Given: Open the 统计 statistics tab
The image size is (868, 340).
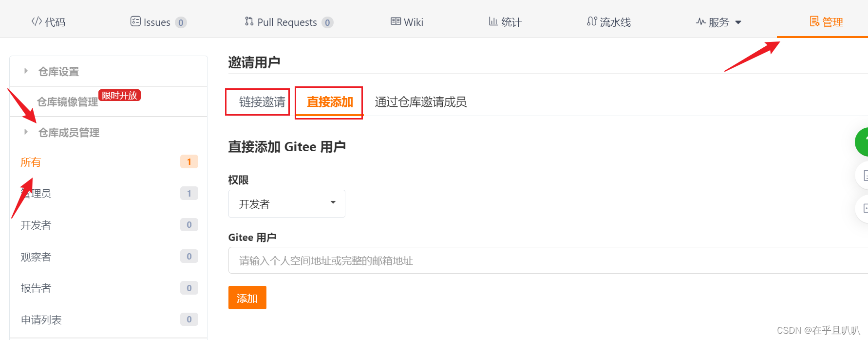Looking at the screenshot, I should (x=505, y=22).
